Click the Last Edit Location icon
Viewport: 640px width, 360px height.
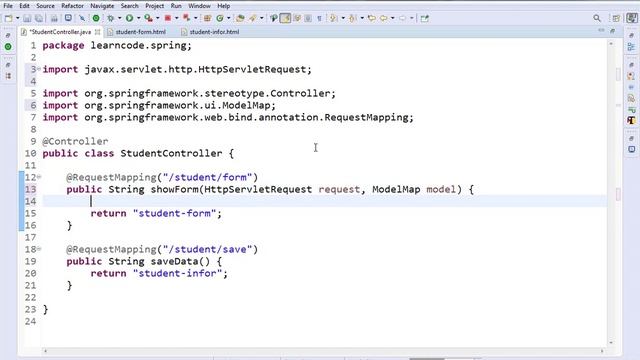(x=371, y=18)
